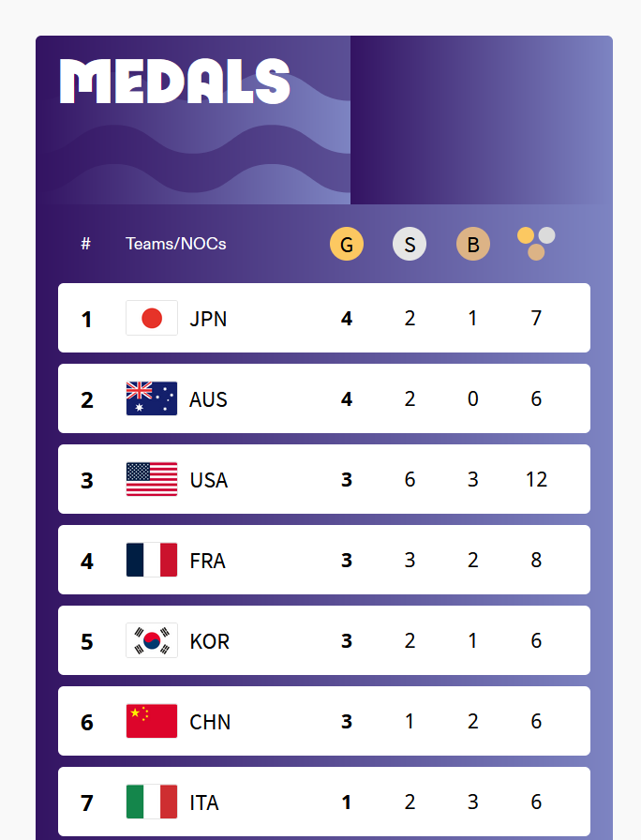This screenshot has width=641, height=840.
Task: Click the USA flag icon
Action: (152, 479)
